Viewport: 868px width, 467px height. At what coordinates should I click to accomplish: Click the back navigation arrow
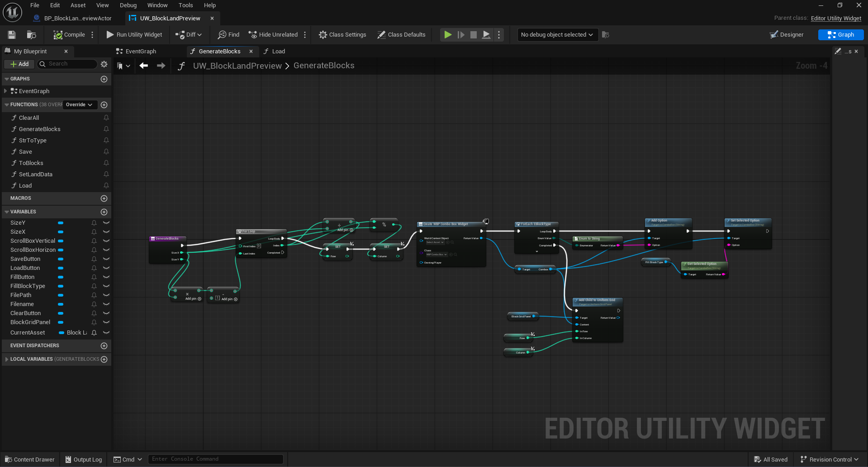(144, 66)
